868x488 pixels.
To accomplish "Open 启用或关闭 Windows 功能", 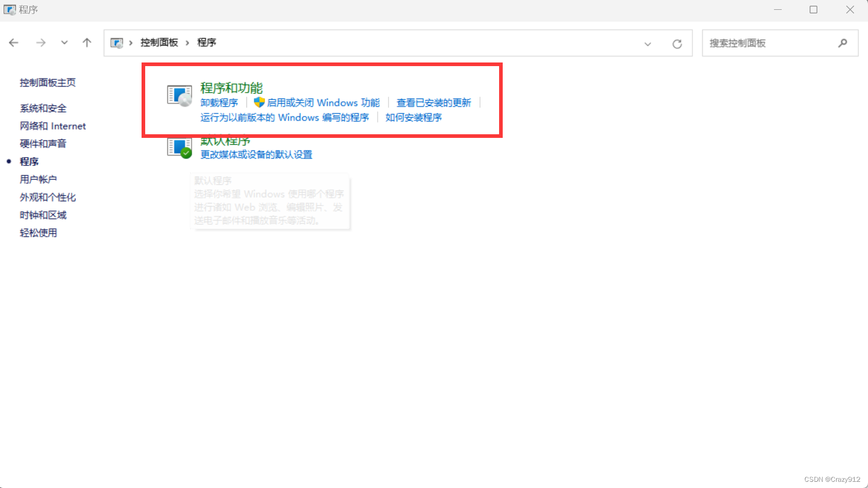I will point(323,103).
